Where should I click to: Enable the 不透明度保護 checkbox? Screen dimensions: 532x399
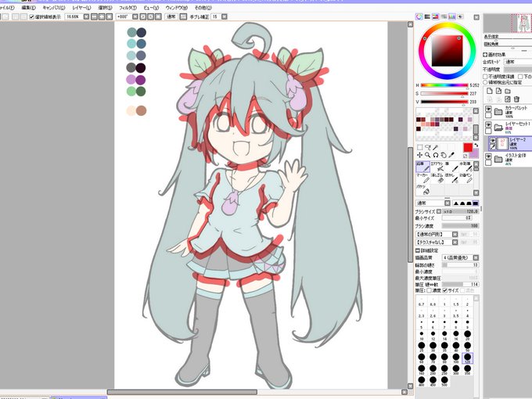(x=486, y=77)
